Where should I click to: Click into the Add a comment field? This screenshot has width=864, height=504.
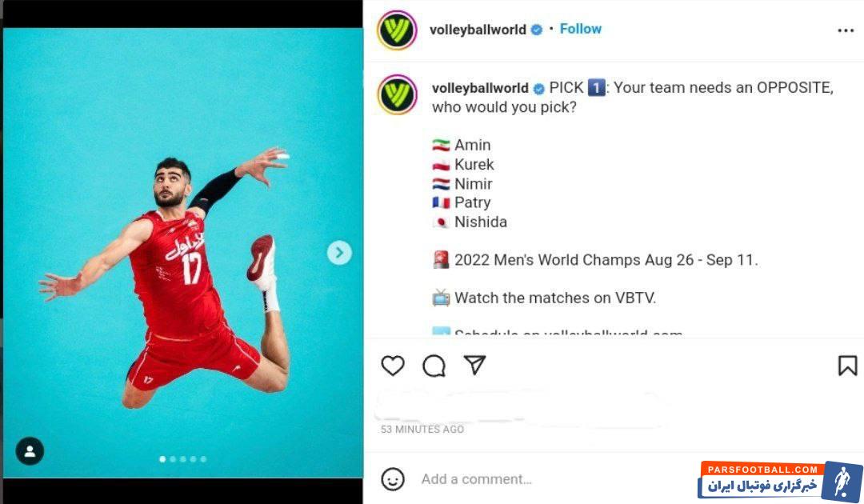557,479
